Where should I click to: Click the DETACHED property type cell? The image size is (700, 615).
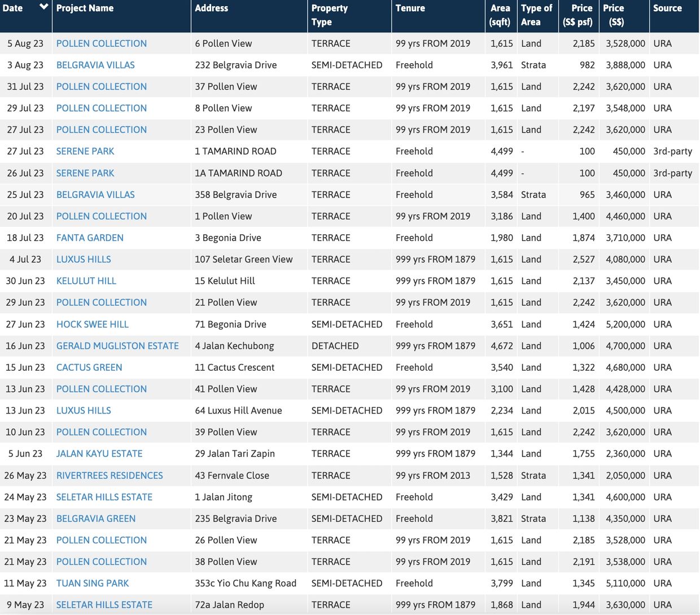[335, 346]
